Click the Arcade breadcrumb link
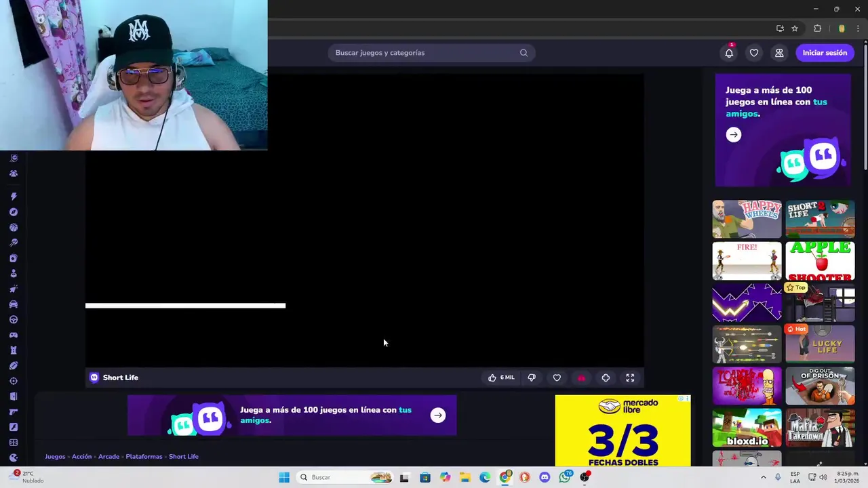 pos(108,456)
